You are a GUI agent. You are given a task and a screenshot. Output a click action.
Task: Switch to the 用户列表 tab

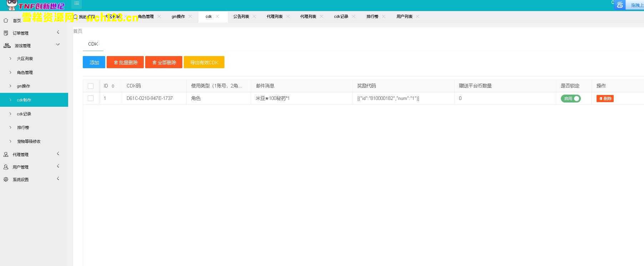(404, 16)
